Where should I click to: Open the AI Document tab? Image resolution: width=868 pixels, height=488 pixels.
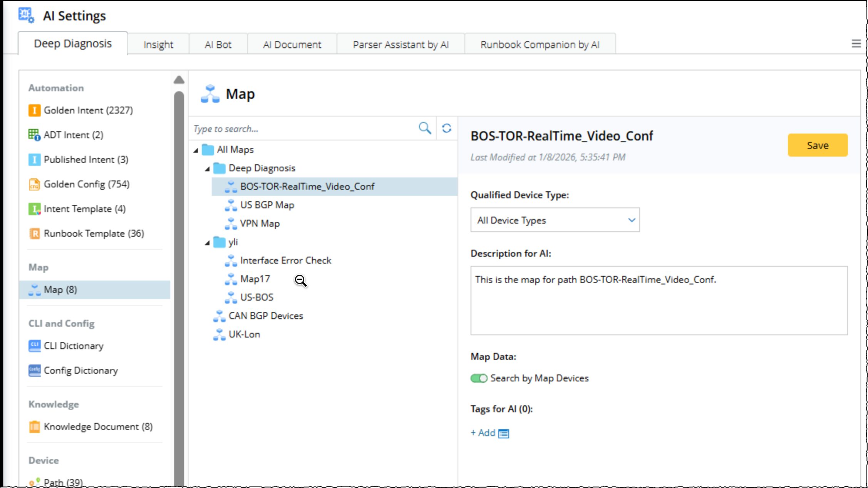pos(292,45)
